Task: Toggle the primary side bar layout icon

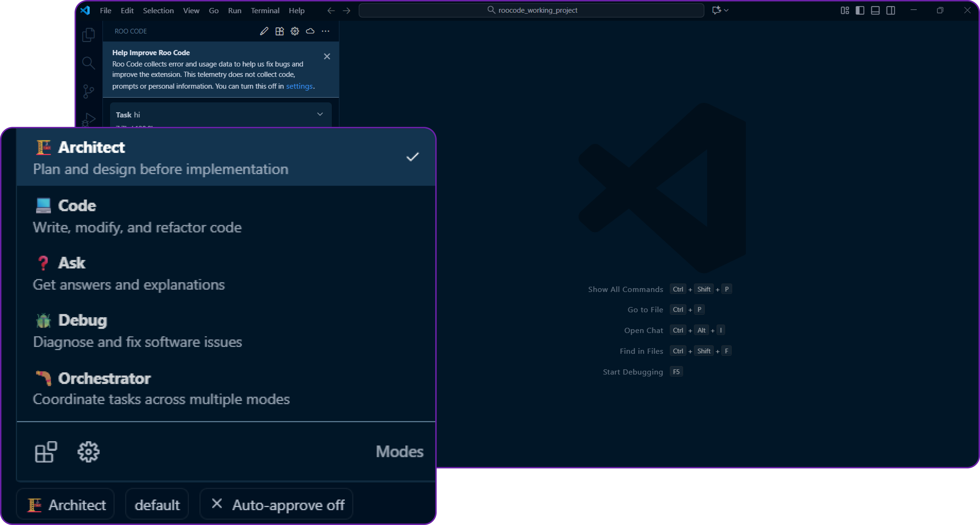Action: point(860,10)
